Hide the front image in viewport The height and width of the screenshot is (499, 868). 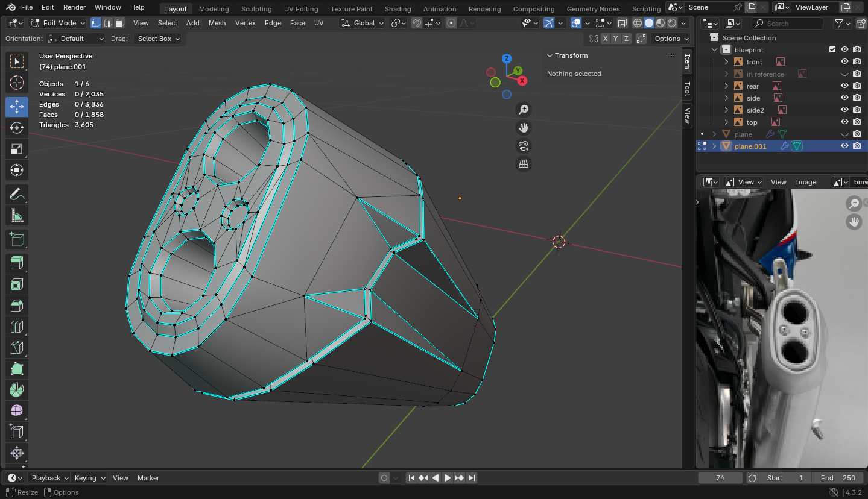[x=844, y=62]
